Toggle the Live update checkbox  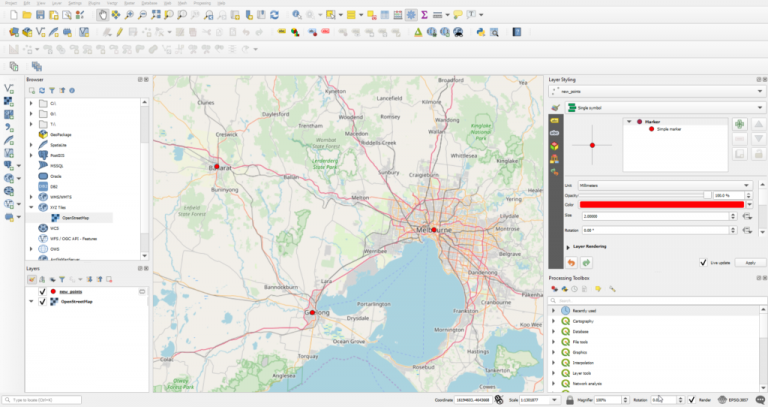point(703,262)
